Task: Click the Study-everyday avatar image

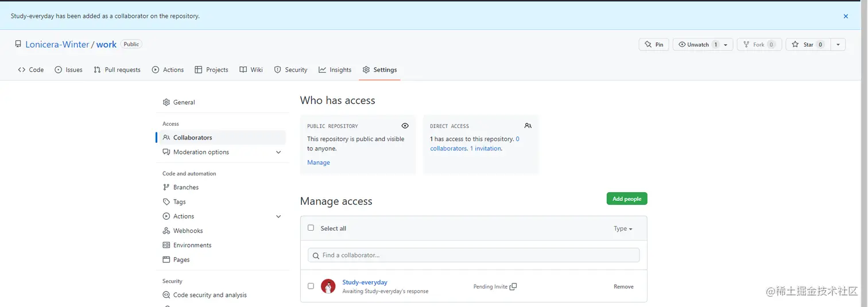Action: pos(328,286)
